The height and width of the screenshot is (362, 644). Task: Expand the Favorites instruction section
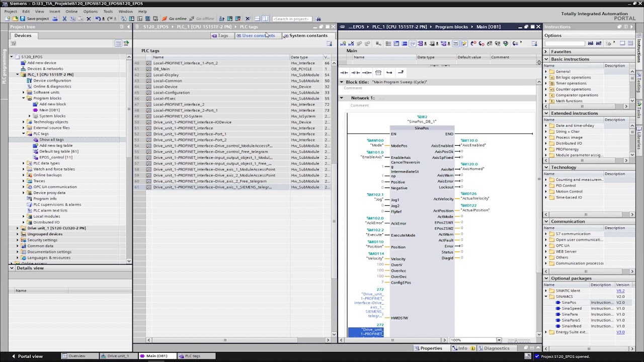coord(546,51)
